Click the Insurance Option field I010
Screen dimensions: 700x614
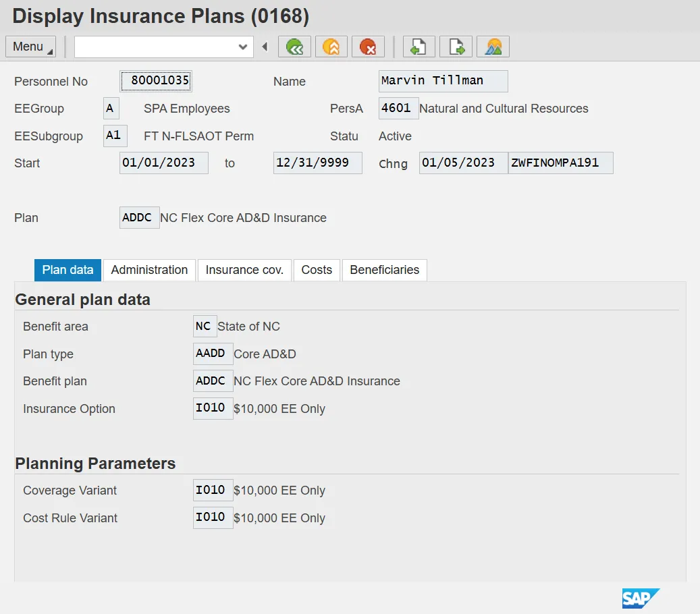pyautogui.click(x=213, y=408)
